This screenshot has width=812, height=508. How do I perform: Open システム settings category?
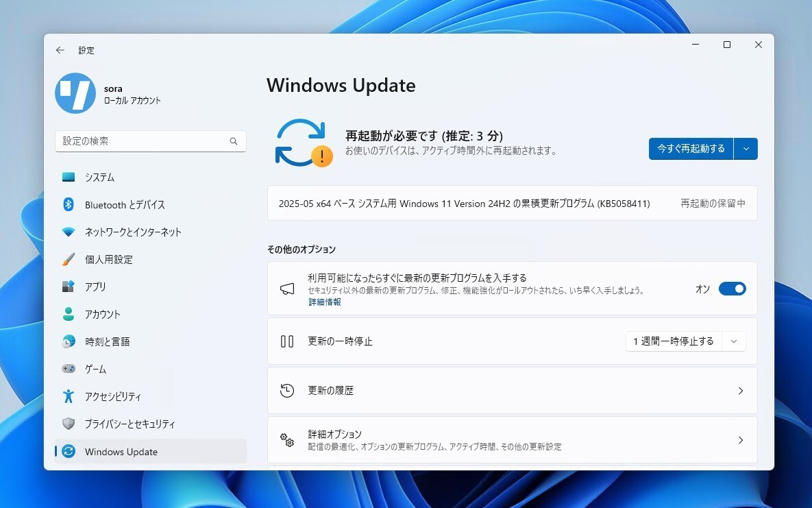[x=151, y=178]
